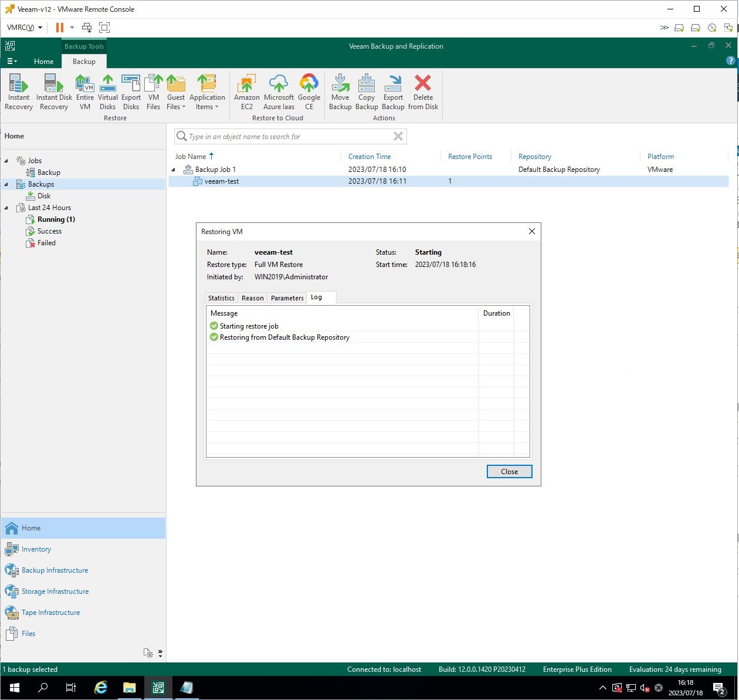Open Storage Infrastructure view
The image size is (739, 700).
(x=83, y=591)
